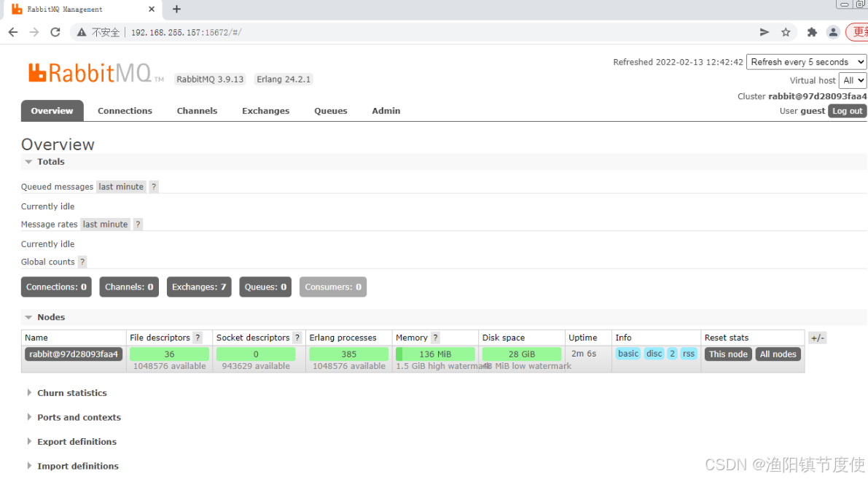Open the browser extensions puzzle icon
868x479 pixels.
pos(812,32)
